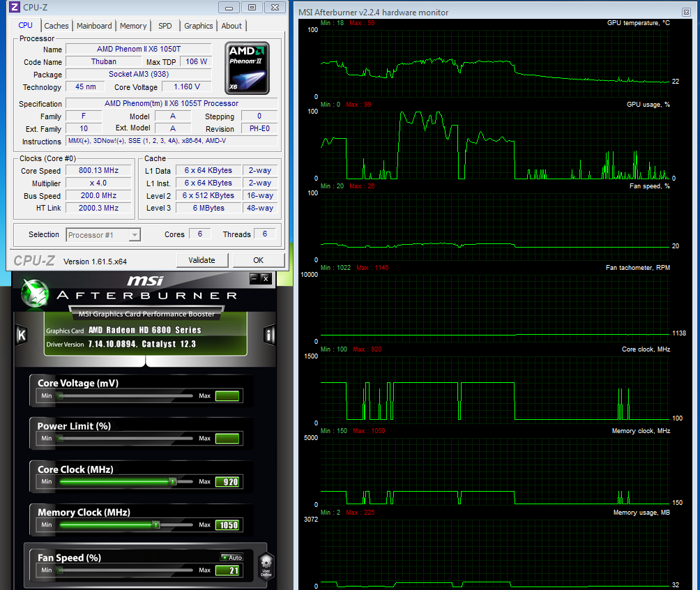Click the package value 'Socket AM3 (938)'

coord(139,74)
